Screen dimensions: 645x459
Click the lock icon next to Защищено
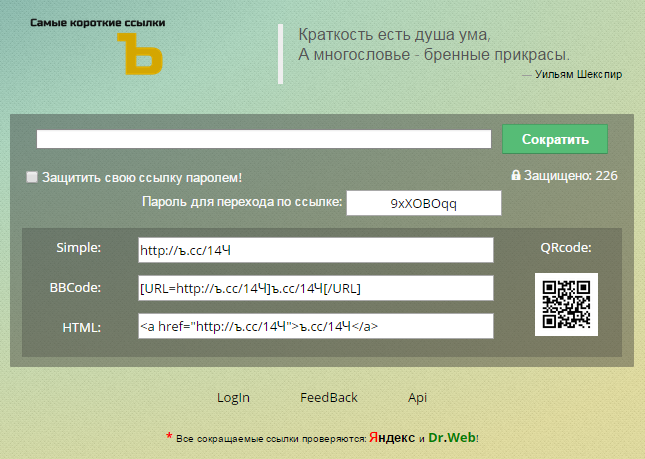click(515, 175)
